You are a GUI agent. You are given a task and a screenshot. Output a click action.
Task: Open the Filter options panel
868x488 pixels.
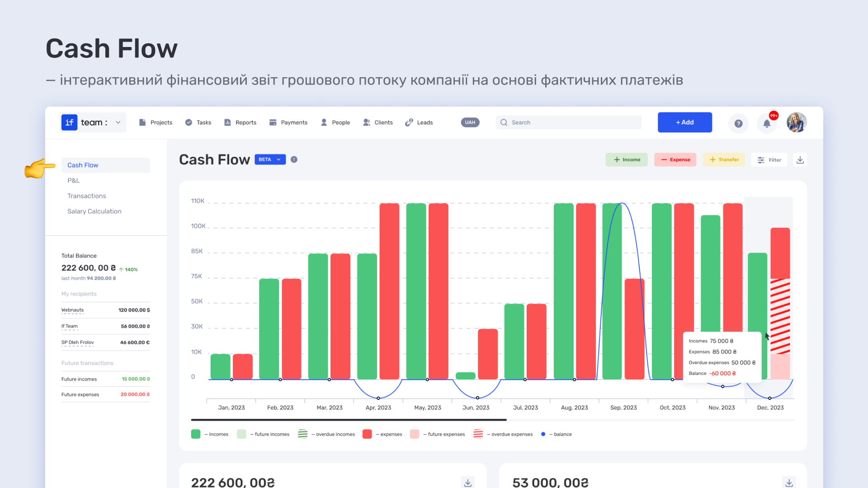tap(769, 160)
